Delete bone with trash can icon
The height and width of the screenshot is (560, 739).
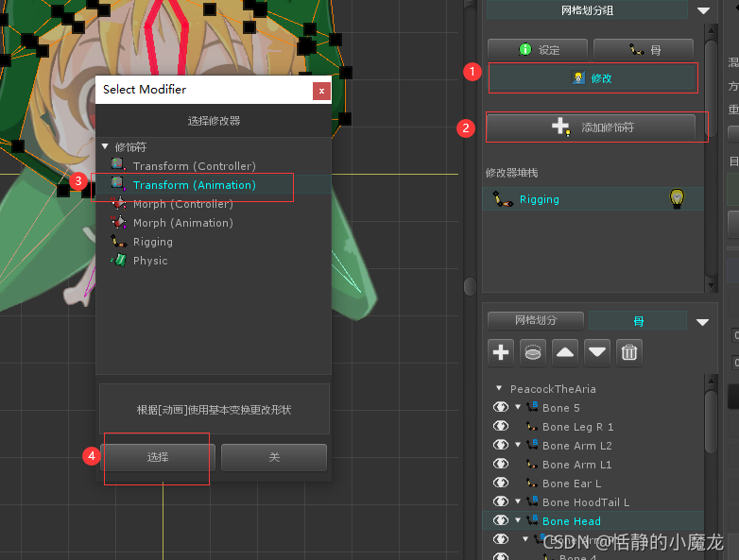(629, 352)
